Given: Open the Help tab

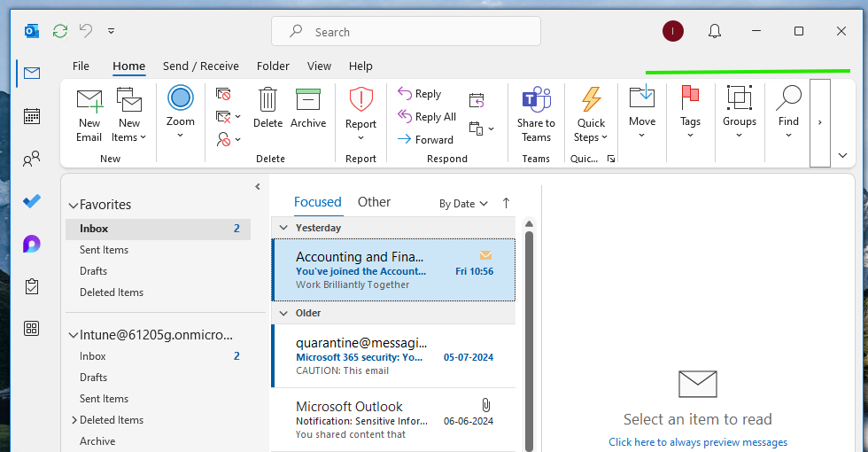Looking at the screenshot, I should click(x=360, y=66).
